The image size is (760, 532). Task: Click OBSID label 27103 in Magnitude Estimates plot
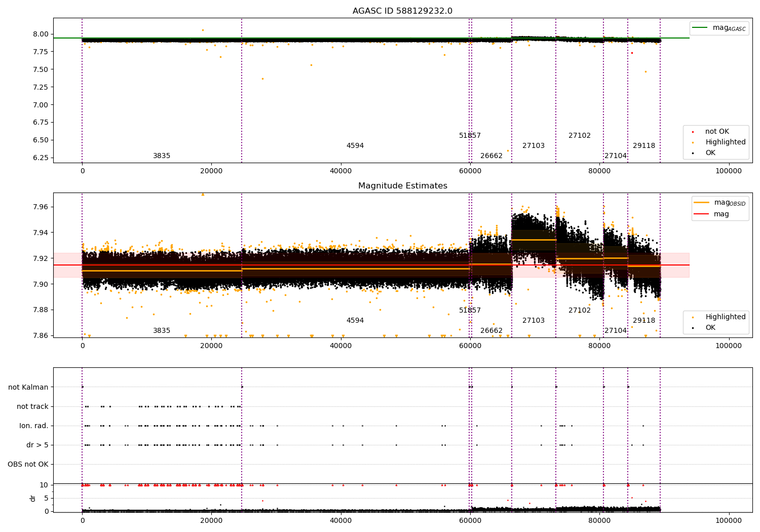click(x=534, y=321)
